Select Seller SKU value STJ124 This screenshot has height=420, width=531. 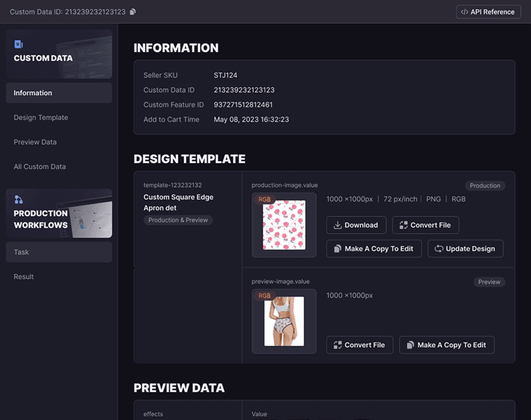click(226, 75)
